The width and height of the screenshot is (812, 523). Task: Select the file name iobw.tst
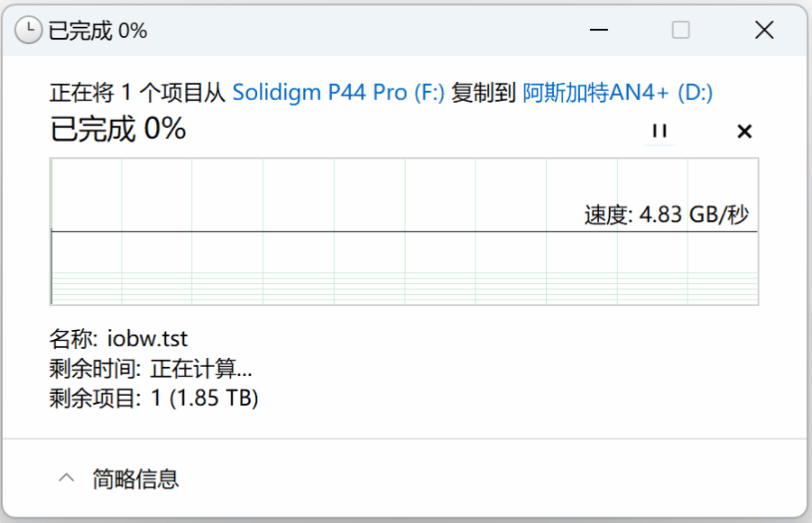tap(146, 340)
